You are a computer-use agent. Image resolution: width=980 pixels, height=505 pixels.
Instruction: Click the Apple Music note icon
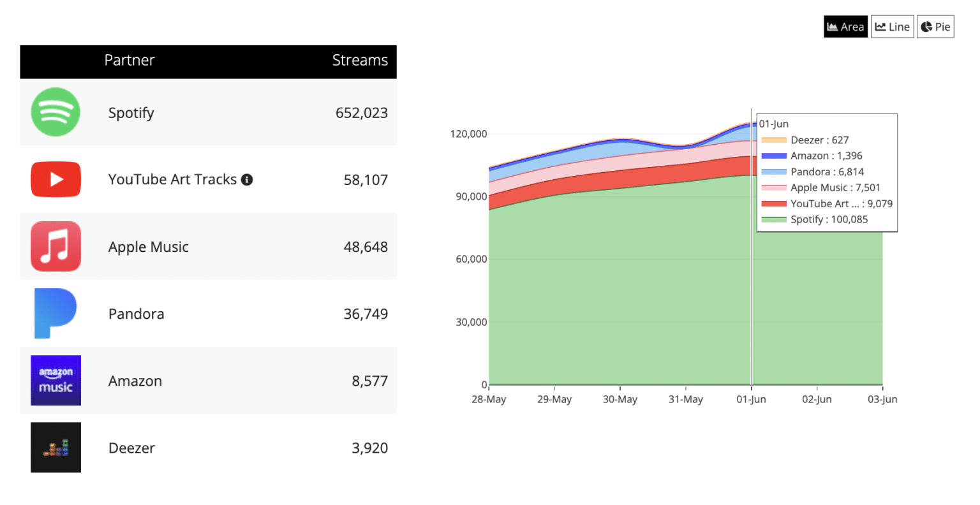[56, 246]
